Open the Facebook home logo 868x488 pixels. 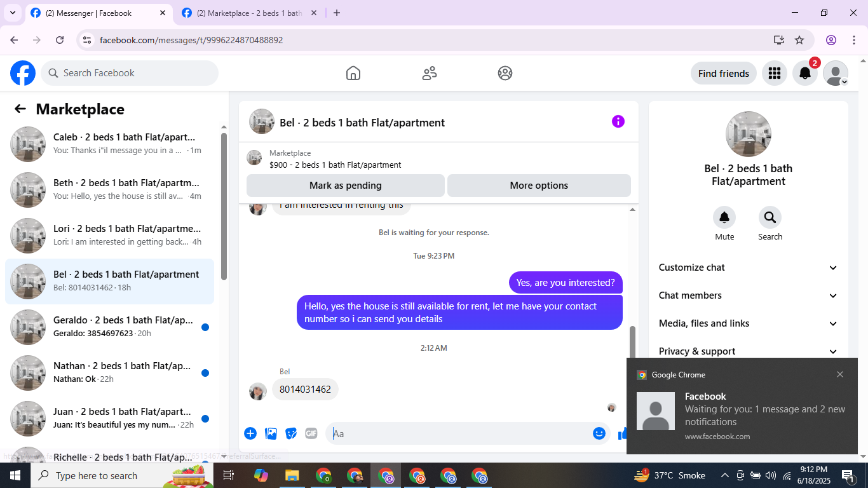(x=23, y=73)
